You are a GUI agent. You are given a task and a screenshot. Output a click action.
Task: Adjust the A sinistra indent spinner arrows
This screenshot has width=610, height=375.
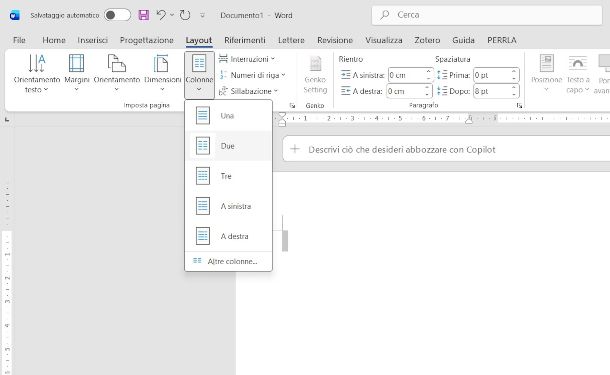coord(429,75)
